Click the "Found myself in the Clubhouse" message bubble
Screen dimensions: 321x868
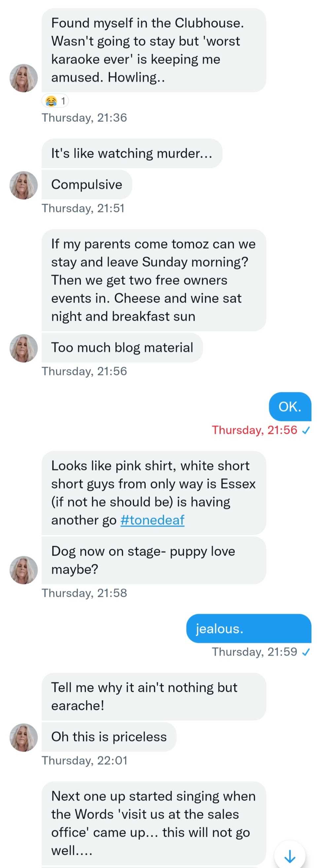(x=154, y=50)
